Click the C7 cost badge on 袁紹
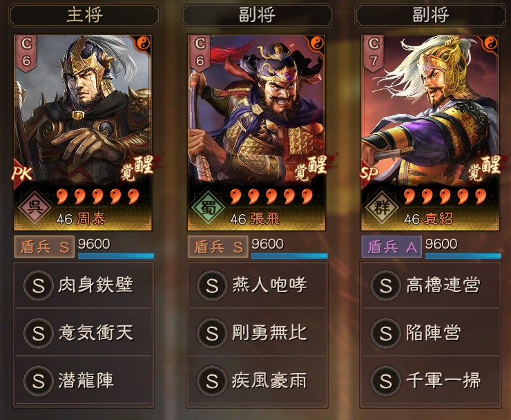The height and width of the screenshot is (420, 511). pos(374,52)
